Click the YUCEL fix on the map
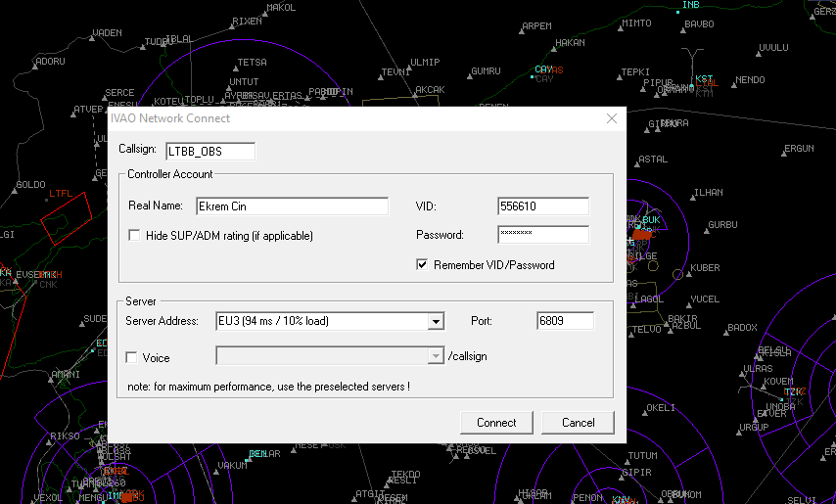The height and width of the screenshot is (504, 836). pyautogui.click(x=705, y=299)
